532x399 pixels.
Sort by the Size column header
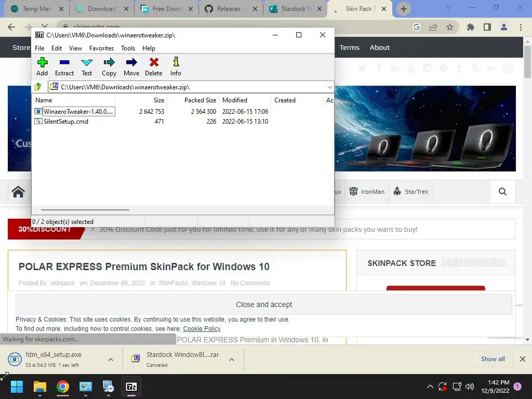141,100
